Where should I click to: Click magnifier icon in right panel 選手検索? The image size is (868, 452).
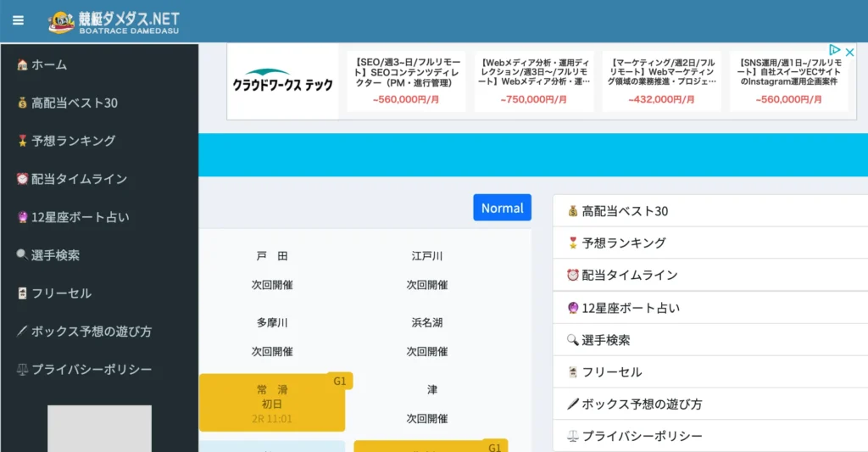point(573,340)
